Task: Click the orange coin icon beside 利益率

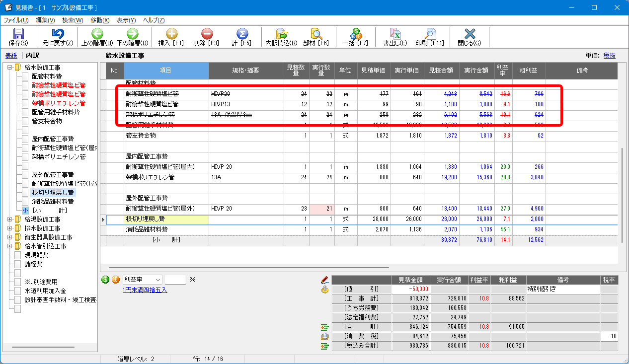Action: [116, 280]
